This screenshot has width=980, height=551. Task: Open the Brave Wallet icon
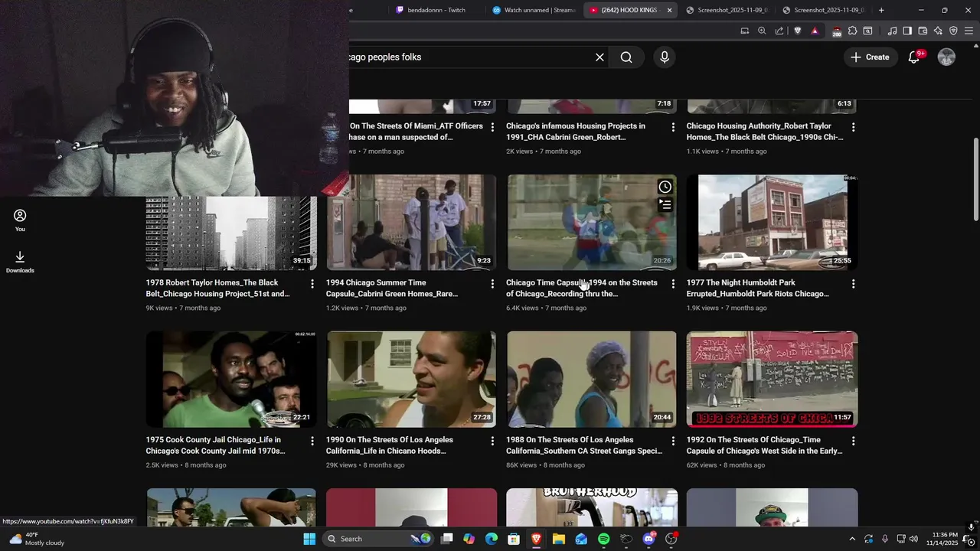tap(923, 31)
